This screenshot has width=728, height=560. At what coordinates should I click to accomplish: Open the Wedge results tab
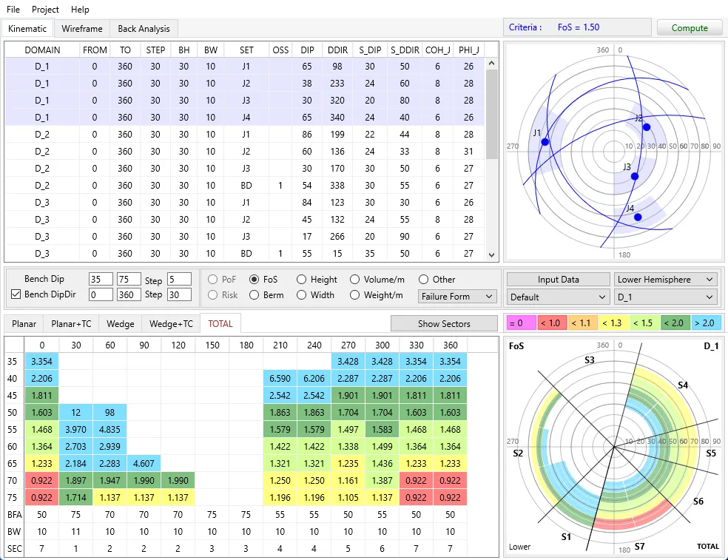pyautogui.click(x=121, y=324)
